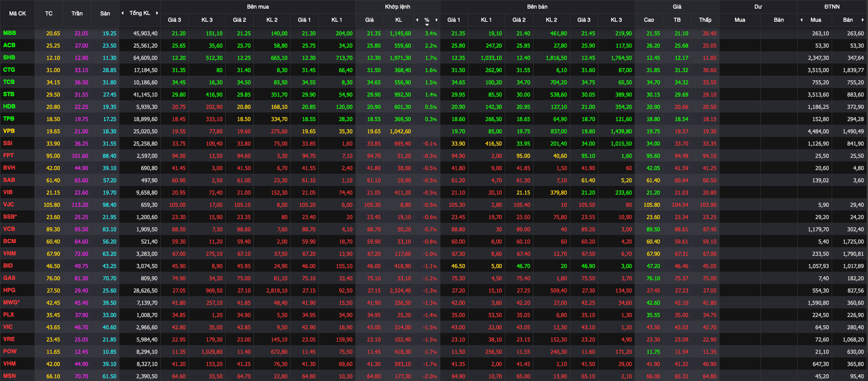Click MBB percent change 3.4%

[431, 34]
